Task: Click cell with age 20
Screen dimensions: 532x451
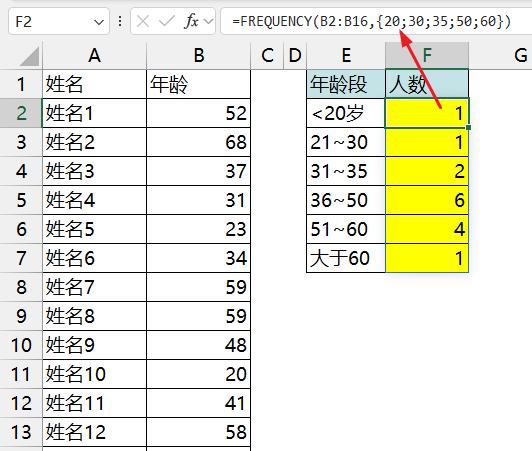Action: pyautogui.click(x=198, y=374)
